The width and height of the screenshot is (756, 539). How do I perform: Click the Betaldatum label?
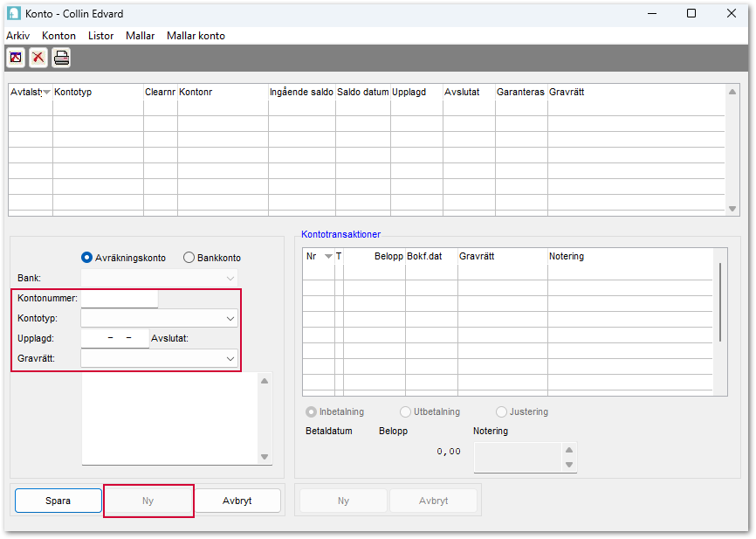tap(329, 431)
